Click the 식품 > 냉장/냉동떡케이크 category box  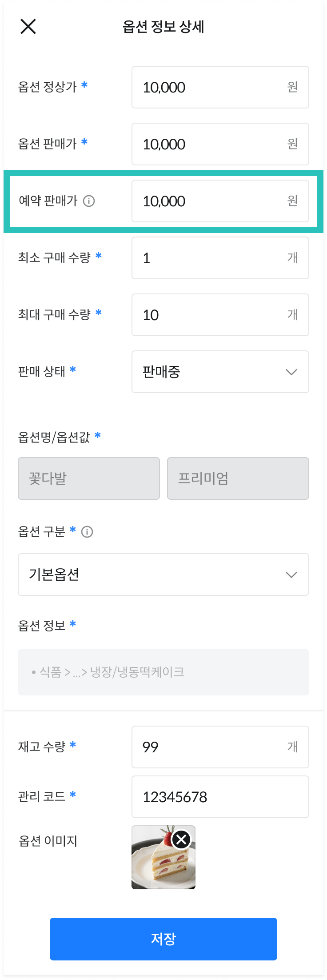[x=163, y=672]
